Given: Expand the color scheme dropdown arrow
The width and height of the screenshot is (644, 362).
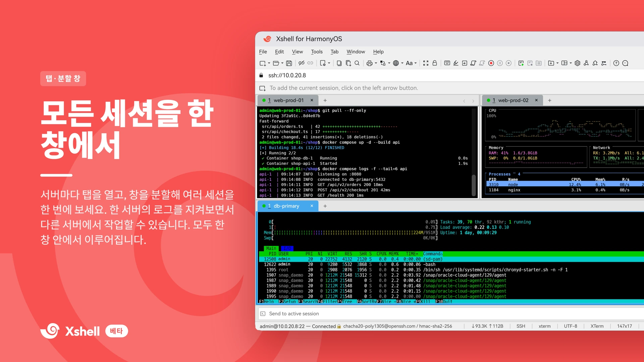Looking at the screenshot, I should click(x=389, y=63).
